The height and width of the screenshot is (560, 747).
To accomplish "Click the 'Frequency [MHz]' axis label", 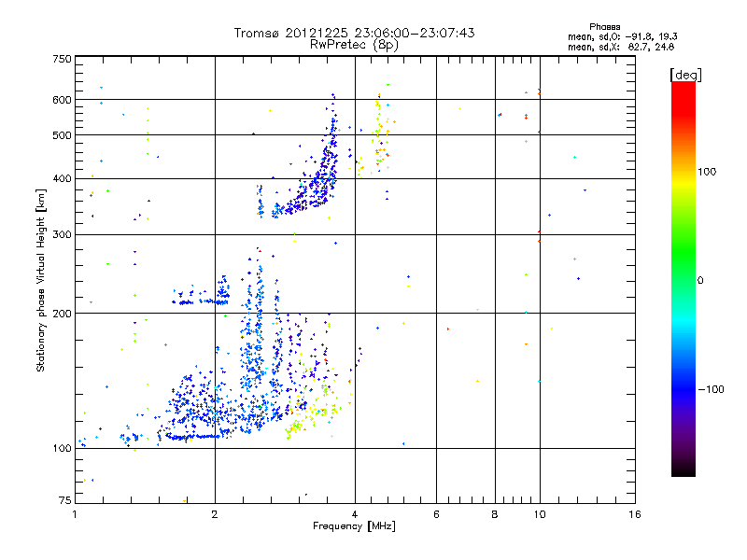I will [x=354, y=526].
